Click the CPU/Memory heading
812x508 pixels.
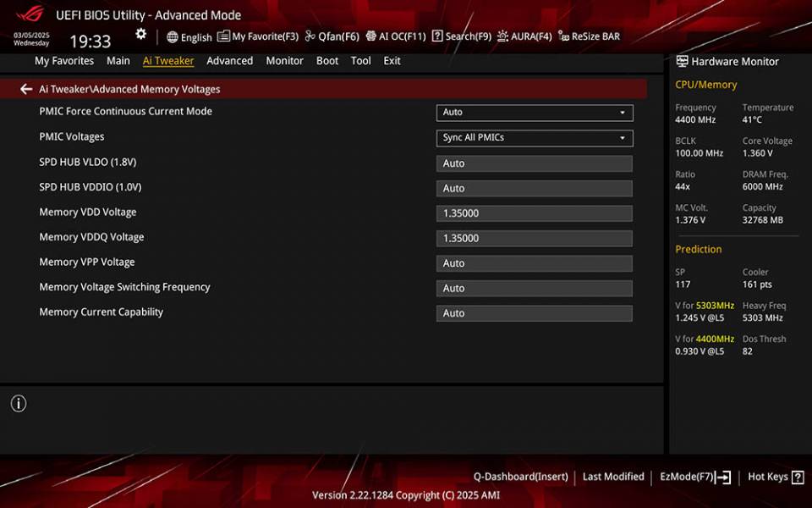pos(705,85)
